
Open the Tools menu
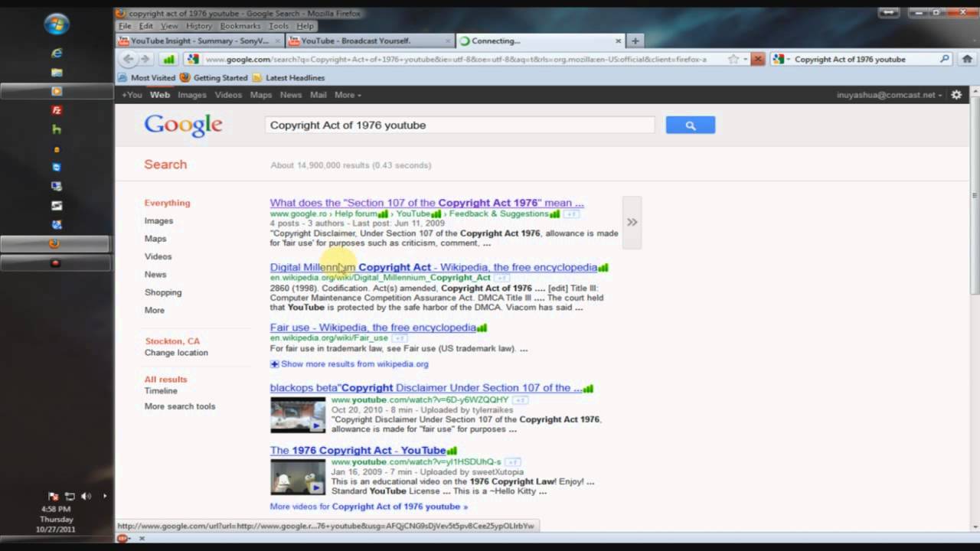[279, 26]
